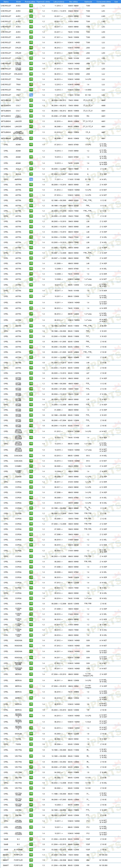Image resolution: width=121 pixels, height=868 pixels.
Task: Click the fuel icon for Opel Cascada 88kW
Action: (31, 456)
